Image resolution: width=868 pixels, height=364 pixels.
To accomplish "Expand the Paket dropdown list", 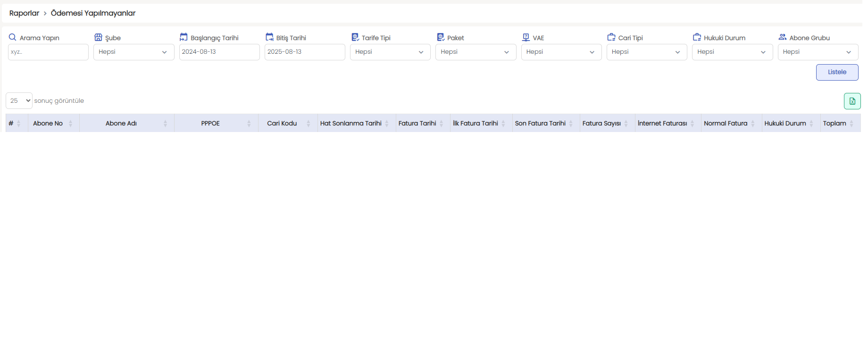I will 476,52.
